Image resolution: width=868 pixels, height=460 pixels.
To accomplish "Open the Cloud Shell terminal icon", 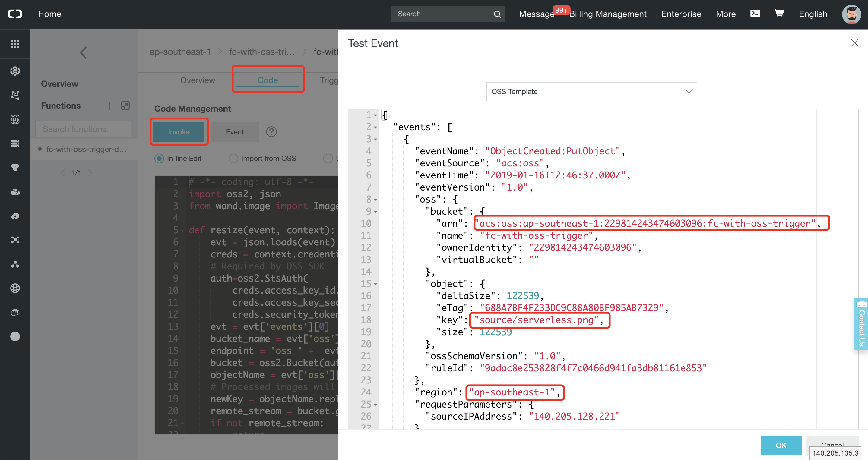I will [755, 14].
